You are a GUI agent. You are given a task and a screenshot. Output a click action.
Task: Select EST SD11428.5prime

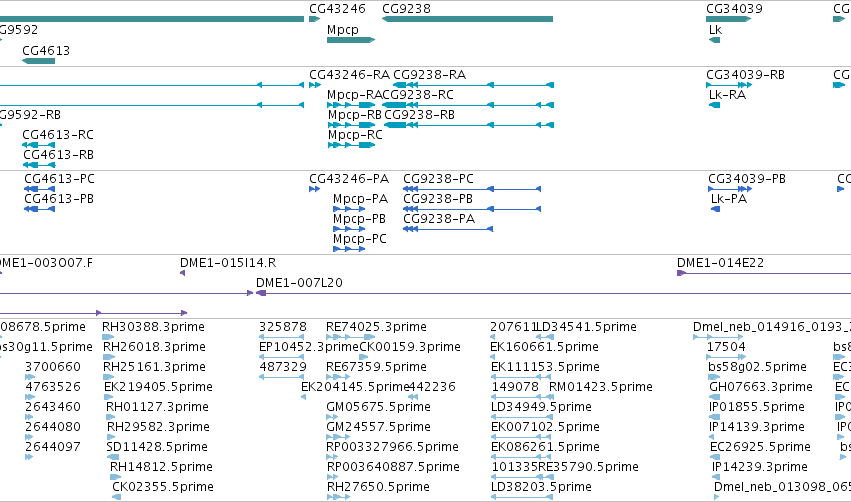coord(157,447)
